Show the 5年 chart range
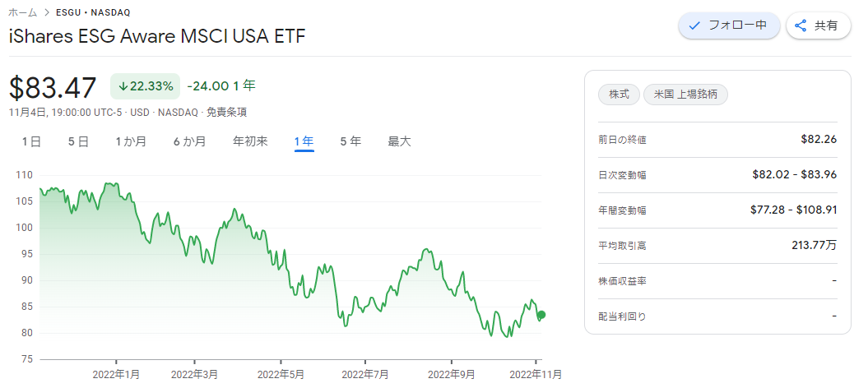 pyautogui.click(x=351, y=141)
